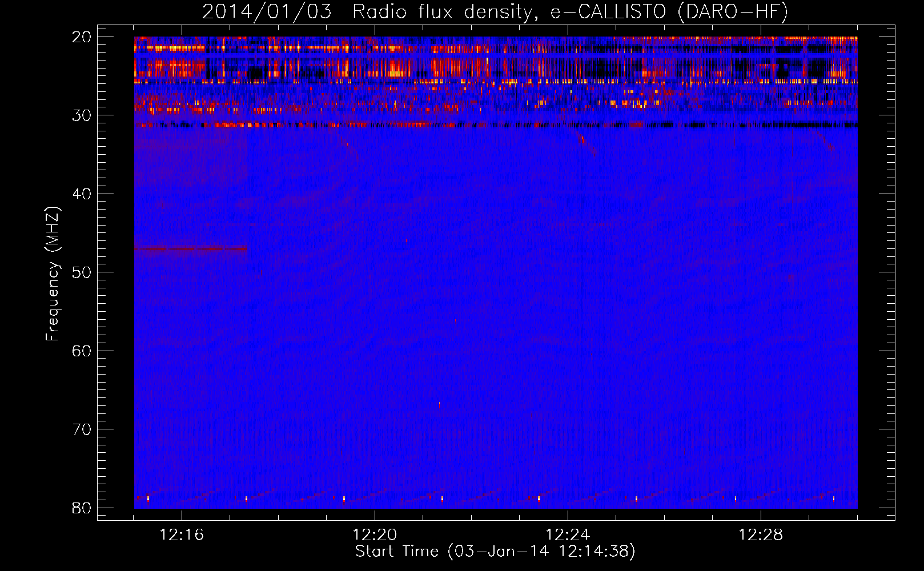Click the 12:28 time tick label

coord(761,535)
